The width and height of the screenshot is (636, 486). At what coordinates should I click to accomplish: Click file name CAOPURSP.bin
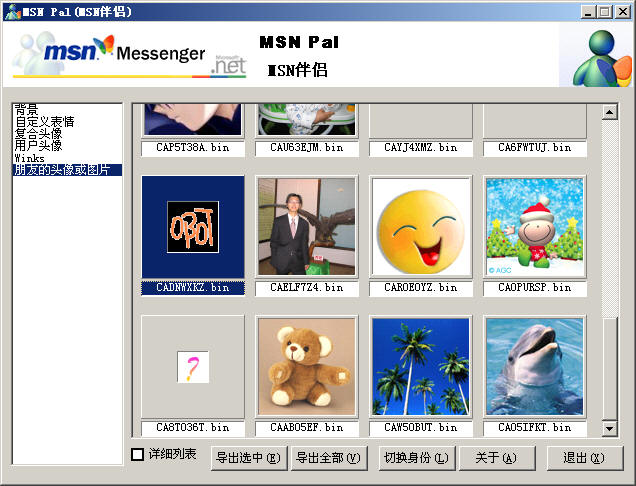click(535, 288)
